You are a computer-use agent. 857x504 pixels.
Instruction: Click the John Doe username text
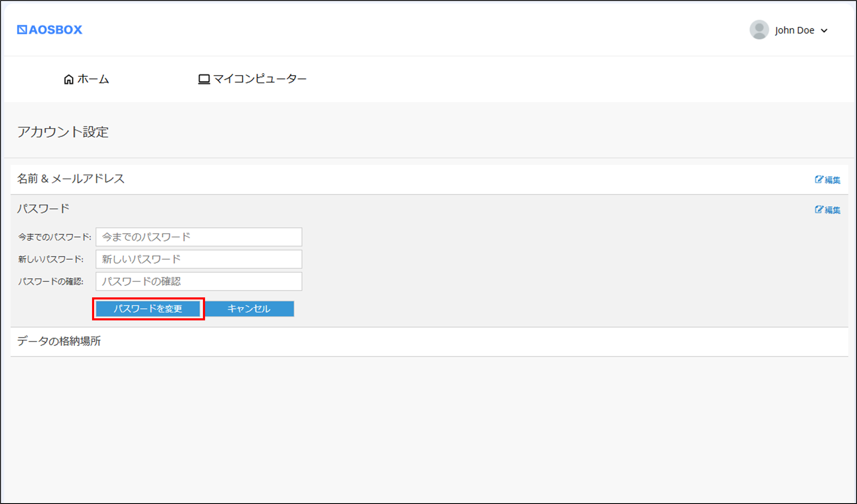[794, 30]
